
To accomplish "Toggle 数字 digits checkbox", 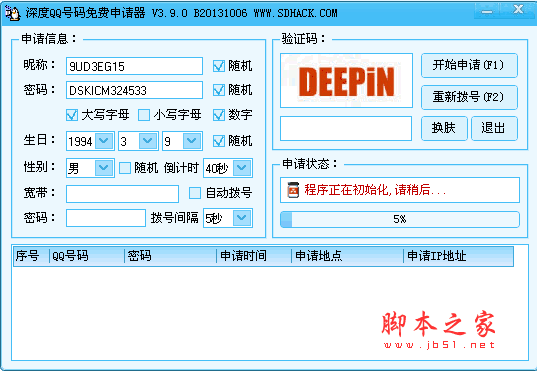I will tap(218, 115).
